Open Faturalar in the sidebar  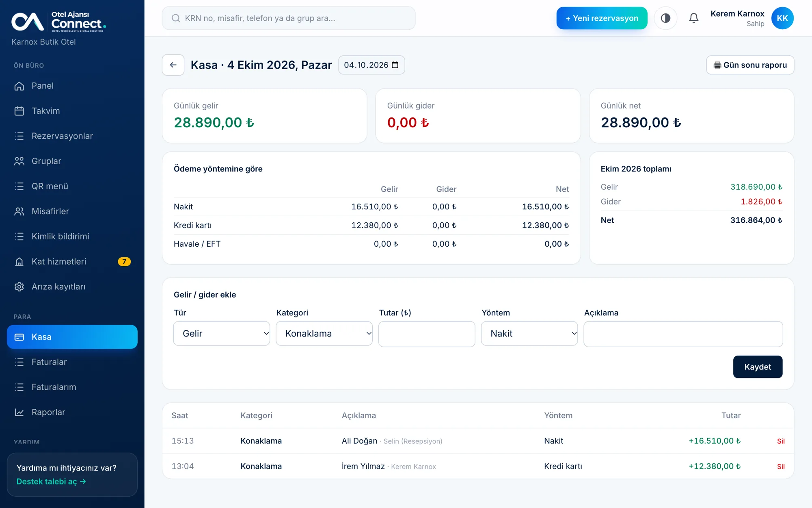pyautogui.click(x=72, y=362)
